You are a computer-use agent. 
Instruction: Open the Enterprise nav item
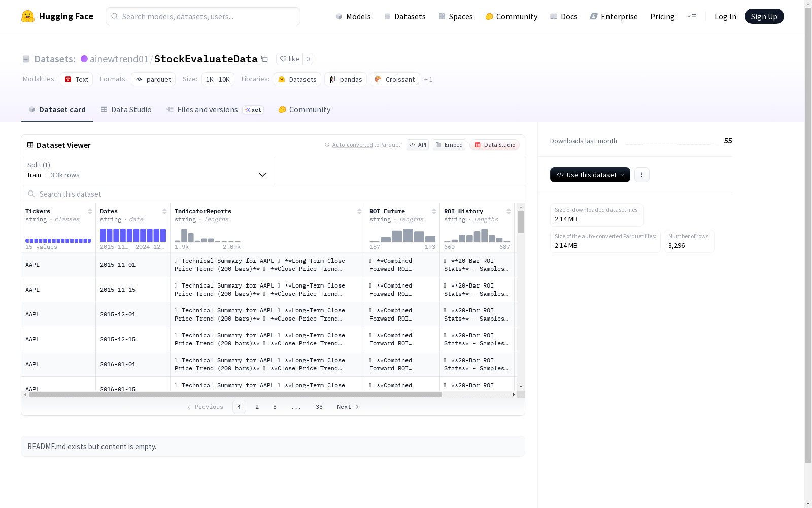(x=614, y=16)
